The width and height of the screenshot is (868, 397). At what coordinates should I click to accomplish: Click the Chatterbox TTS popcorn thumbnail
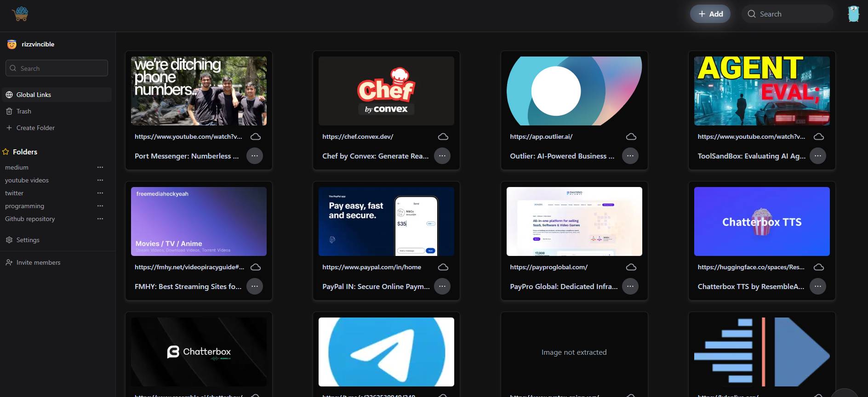[762, 221]
